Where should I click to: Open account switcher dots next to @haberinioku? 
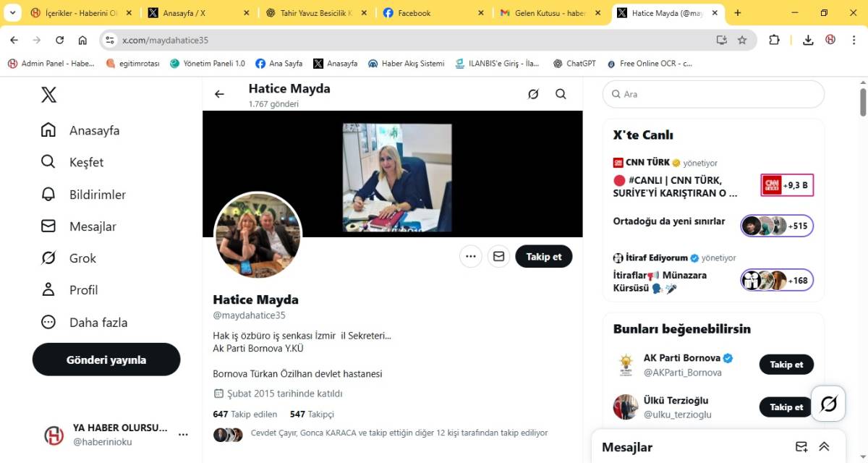tap(183, 435)
